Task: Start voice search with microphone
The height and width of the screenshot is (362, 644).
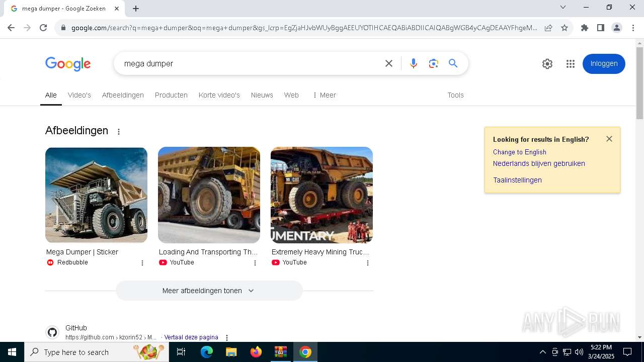Action: click(414, 63)
